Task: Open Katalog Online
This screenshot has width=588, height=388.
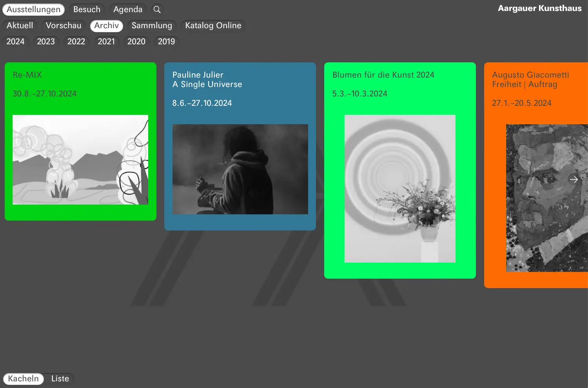Action: (x=213, y=25)
